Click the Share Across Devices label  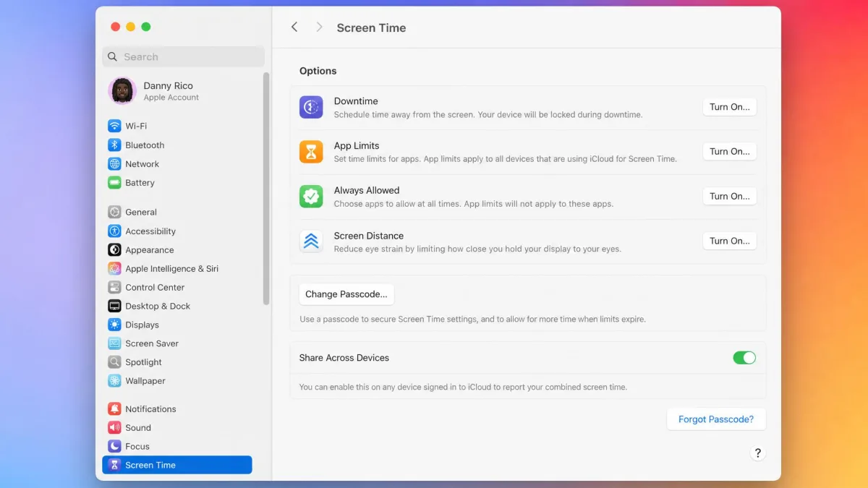click(344, 358)
